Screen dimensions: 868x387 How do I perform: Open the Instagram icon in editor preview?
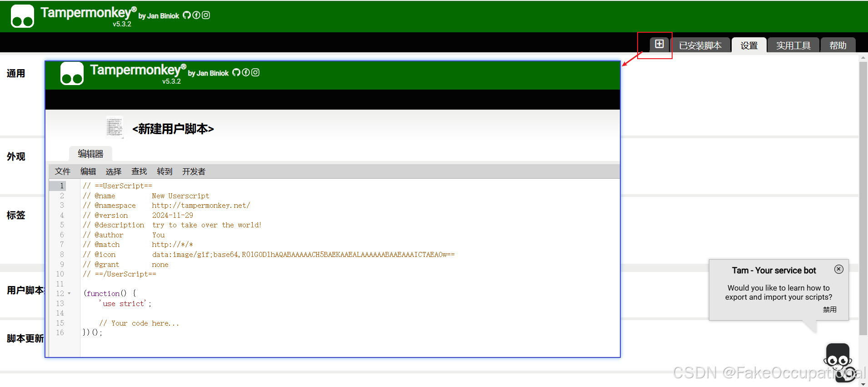point(255,72)
